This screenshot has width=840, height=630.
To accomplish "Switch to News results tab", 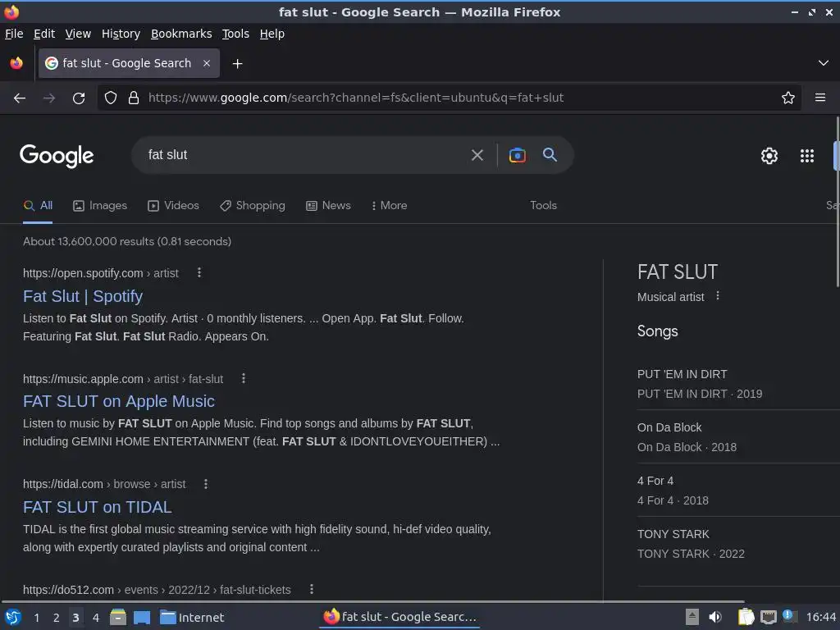I will point(328,206).
